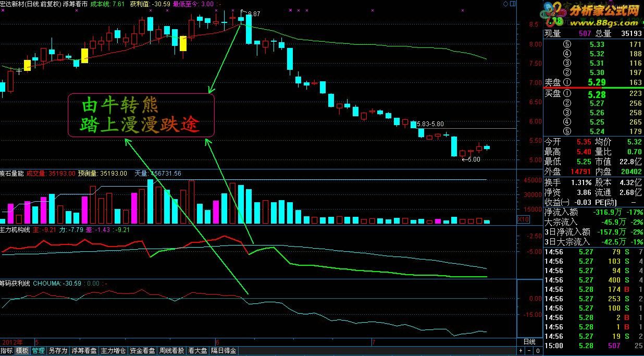Click the month 6 marker on the date axis
This screenshot has width=644, height=356.
click(x=217, y=342)
